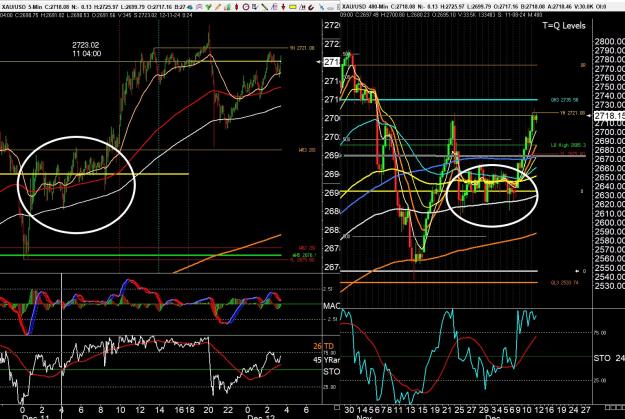625x419 pixels.
Task: Select the yellow rectangle drawing tool
Action: (x=293, y=7)
